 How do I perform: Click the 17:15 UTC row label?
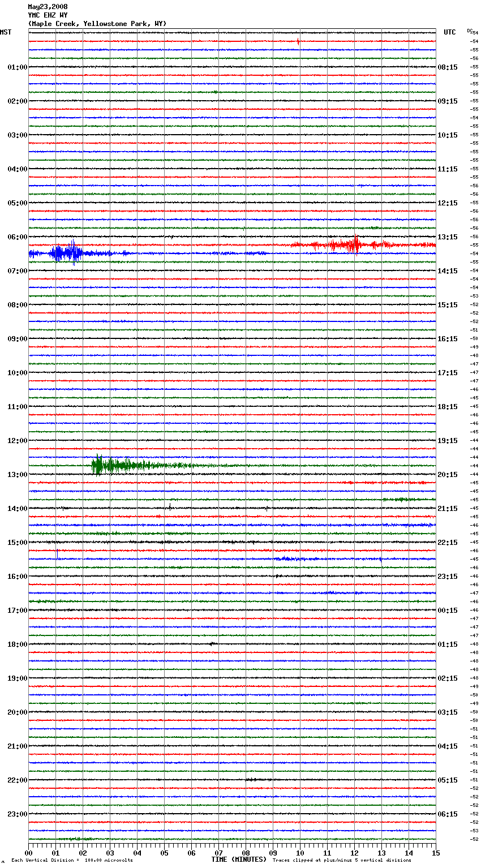tap(448, 373)
